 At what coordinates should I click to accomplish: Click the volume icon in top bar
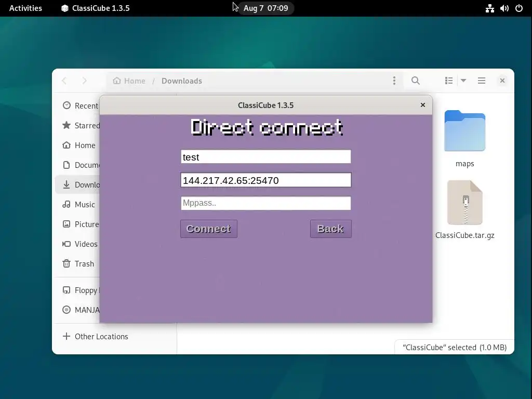point(504,8)
